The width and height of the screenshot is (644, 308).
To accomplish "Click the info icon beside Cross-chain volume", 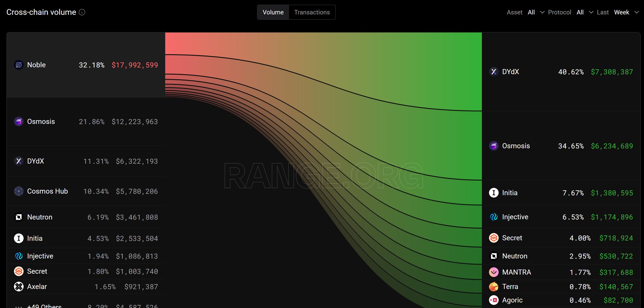I will (82, 12).
